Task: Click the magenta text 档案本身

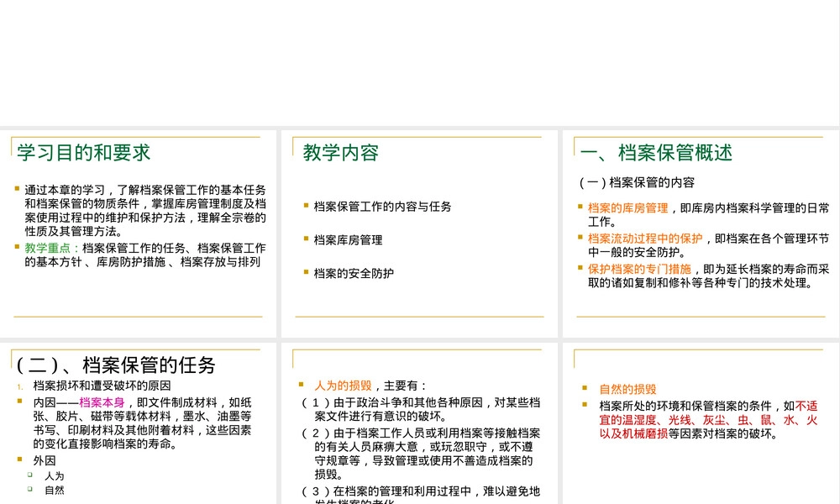Action: click(102, 402)
